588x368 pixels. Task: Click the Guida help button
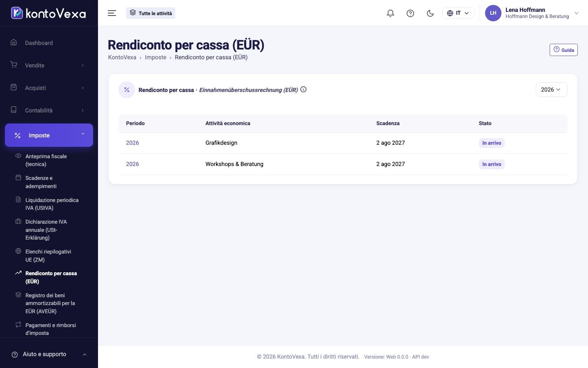563,50
